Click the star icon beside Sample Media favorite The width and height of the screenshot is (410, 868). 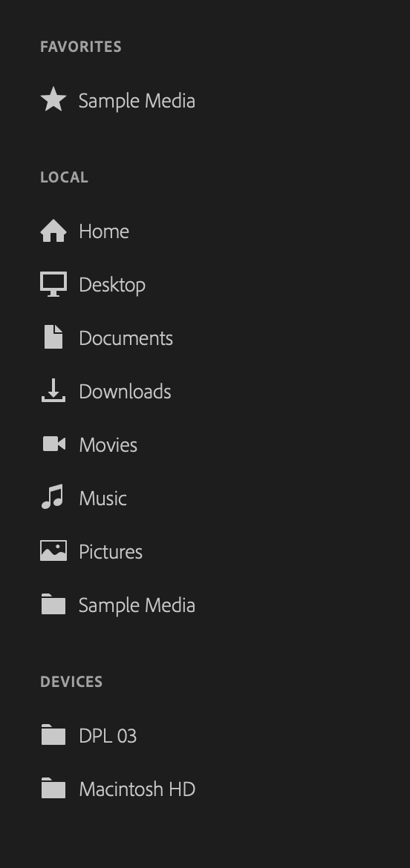click(53, 99)
